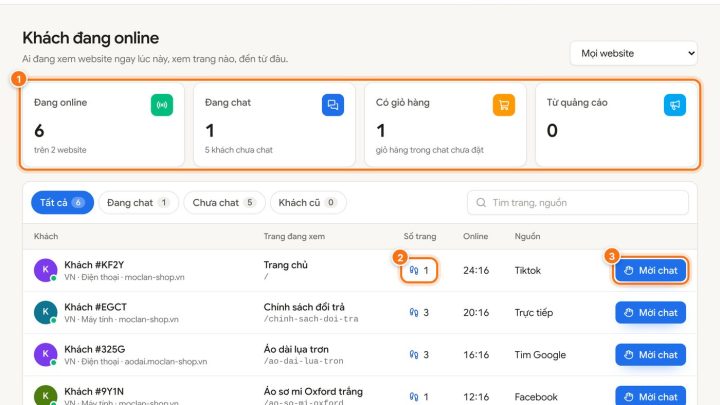Click giỏ hàng trong chat chưa đặt text
The width and height of the screenshot is (720, 405).
pyautogui.click(x=429, y=150)
